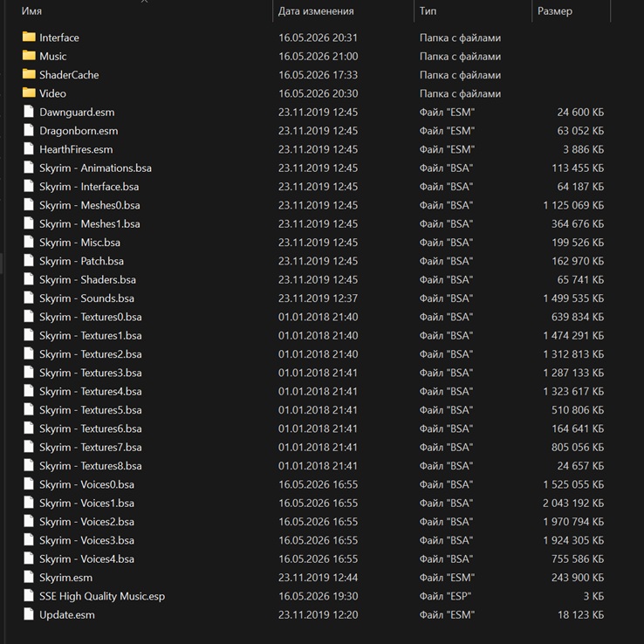The image size is (644, 644).
Task: Click Skyrim - Shaders.bsa file icon
Action: pyautogui.click(x=29, y=279)
